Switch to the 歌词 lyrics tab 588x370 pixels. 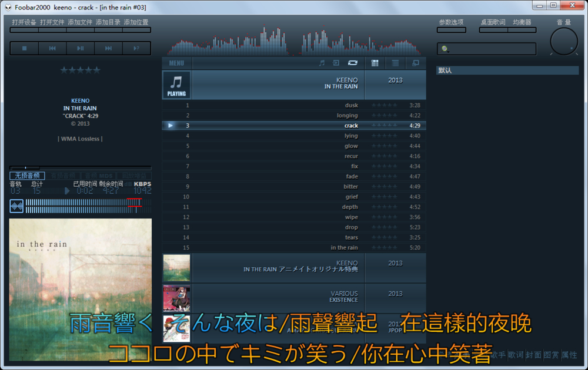click(516, 355)
